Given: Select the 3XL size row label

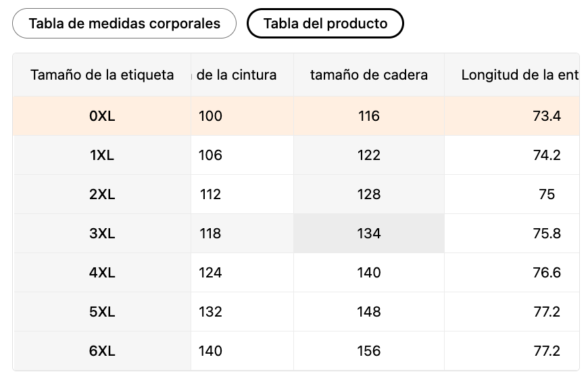Looking at the screenshot, I should tap(102, 234).
